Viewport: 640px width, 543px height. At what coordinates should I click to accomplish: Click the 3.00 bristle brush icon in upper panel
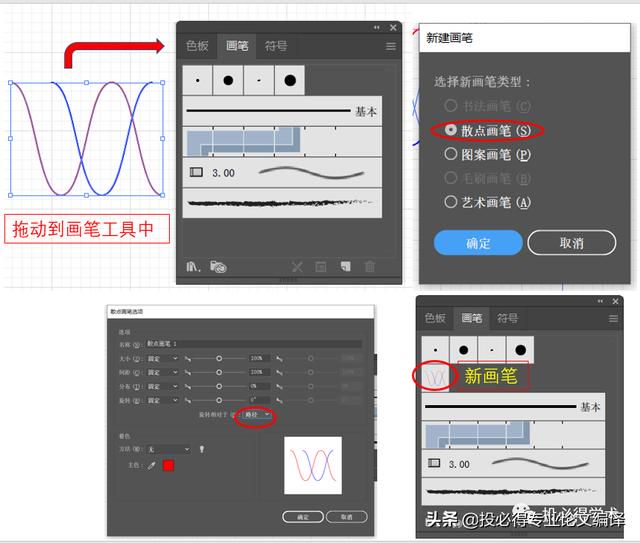(196, 172)
